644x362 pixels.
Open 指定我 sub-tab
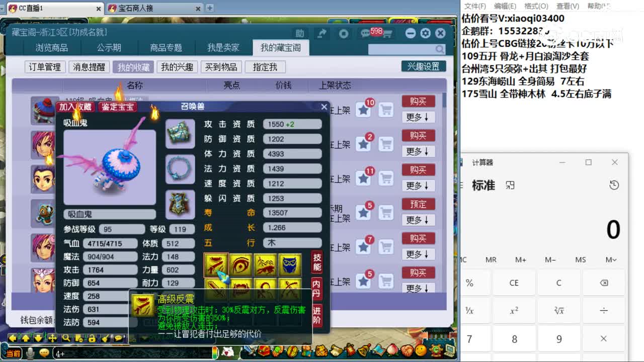265,67
